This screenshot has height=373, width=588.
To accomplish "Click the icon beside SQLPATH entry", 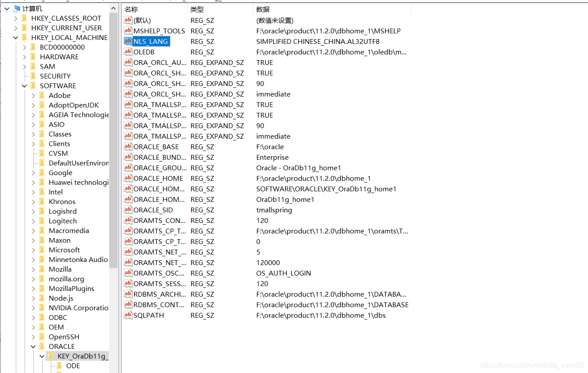I will click(x=128, y=315).
